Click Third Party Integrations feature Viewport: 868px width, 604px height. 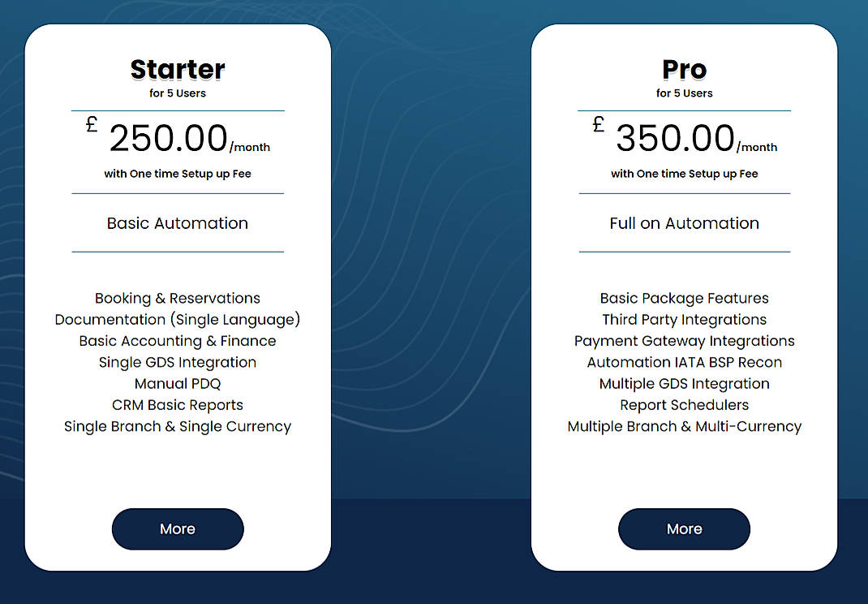tap(684, 320)
